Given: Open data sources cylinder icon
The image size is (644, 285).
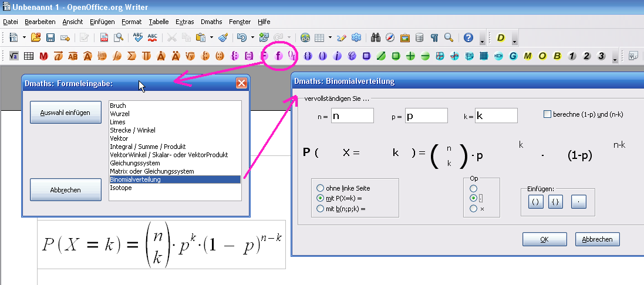Looking at the screenshot, I should pos(419,38).
